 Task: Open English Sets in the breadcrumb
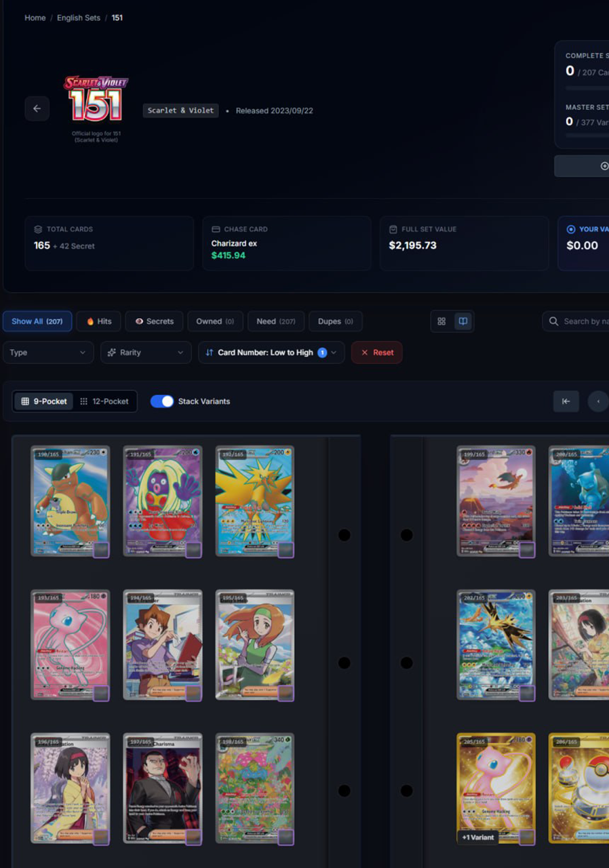[79, 18]
